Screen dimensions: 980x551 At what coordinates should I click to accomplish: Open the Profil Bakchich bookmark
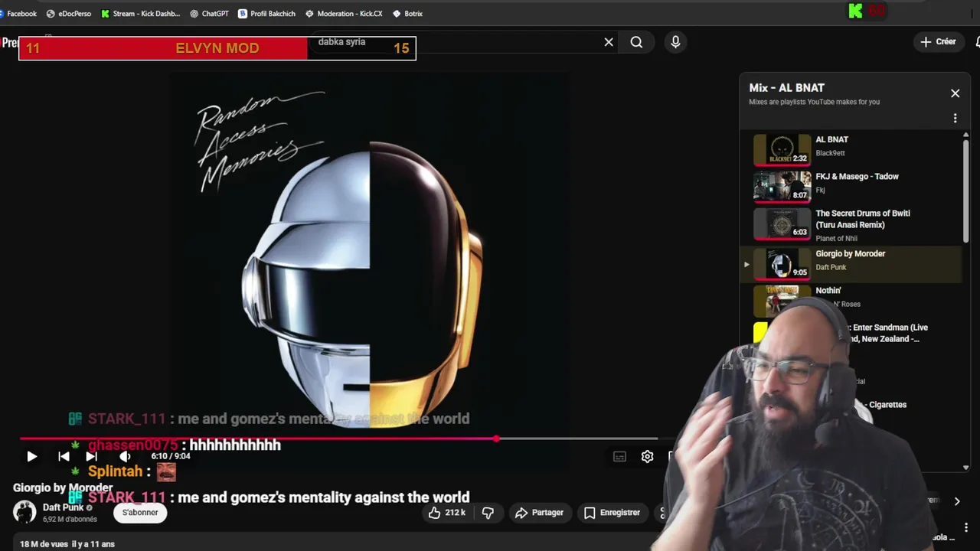(x=266, y=13)
